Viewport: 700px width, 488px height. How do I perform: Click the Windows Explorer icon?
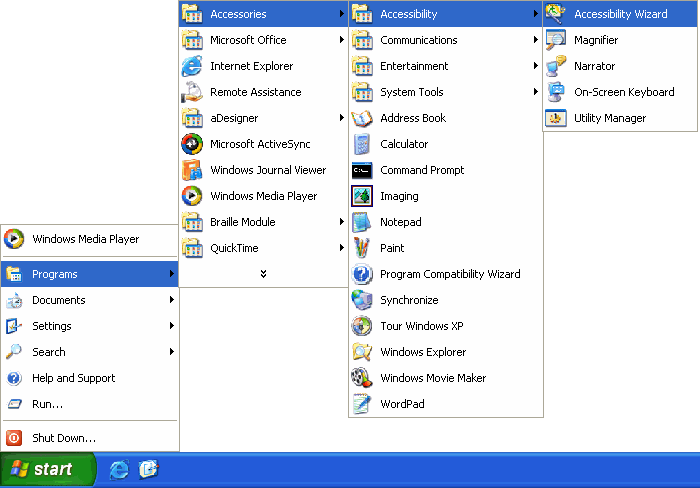coord(362,352)
